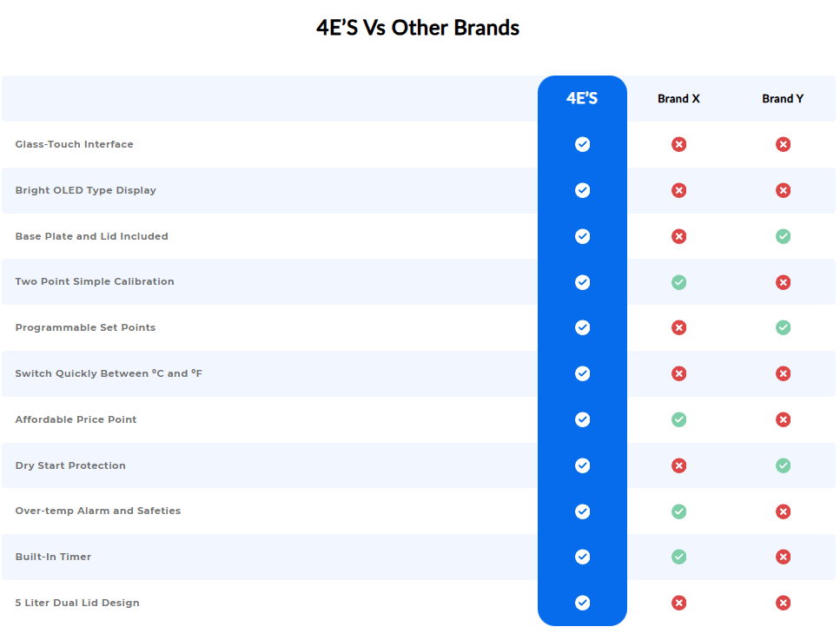Select the 4E'S column header
Viewport: 840px width, 640px height.
[582, 98]
